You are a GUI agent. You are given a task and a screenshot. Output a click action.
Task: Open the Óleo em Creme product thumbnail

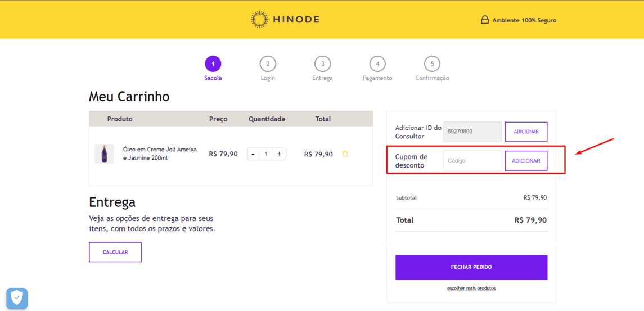[104, 154]
